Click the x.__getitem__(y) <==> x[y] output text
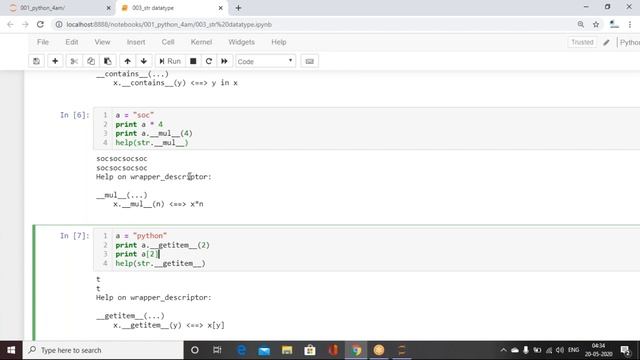This screenshot has width=640, height=360. coord(169,325)
